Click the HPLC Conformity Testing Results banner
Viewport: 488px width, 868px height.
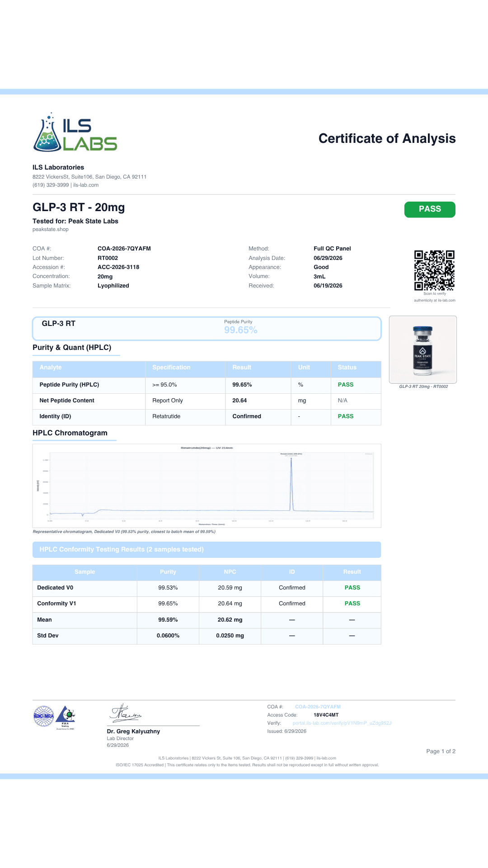207,550
